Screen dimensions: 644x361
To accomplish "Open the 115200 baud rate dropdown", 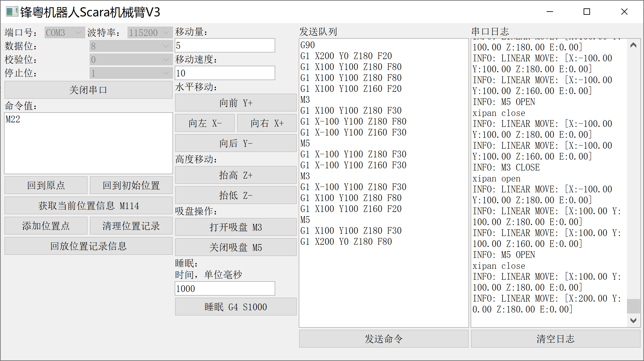I will point(150,32).
